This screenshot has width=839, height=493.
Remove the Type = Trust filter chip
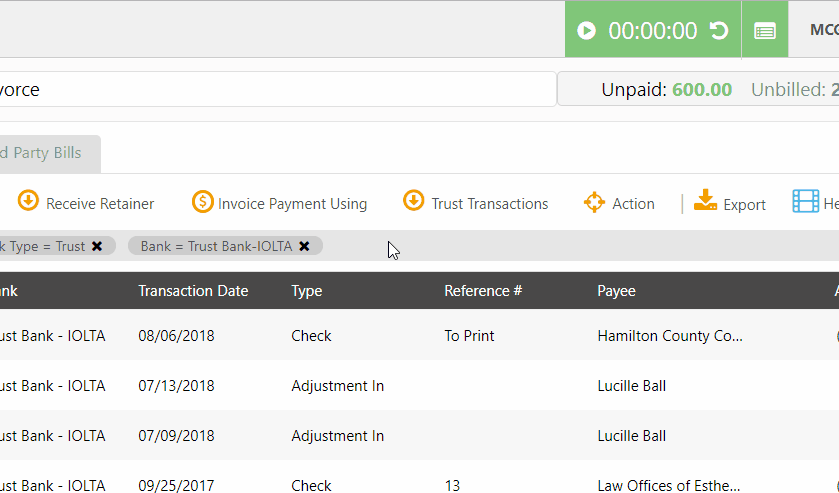pos(97,246)
